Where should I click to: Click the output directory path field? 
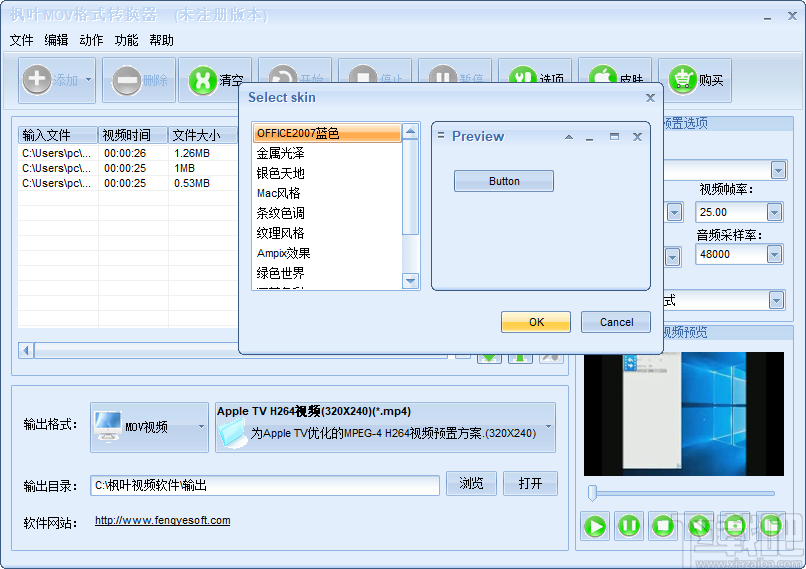tap(265, 485)
